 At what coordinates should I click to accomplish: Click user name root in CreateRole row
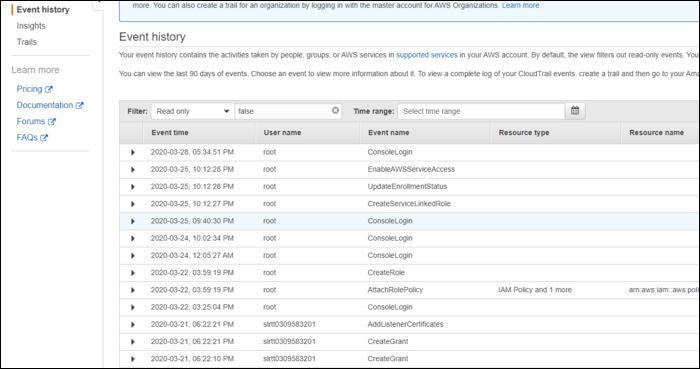(270, 273)
